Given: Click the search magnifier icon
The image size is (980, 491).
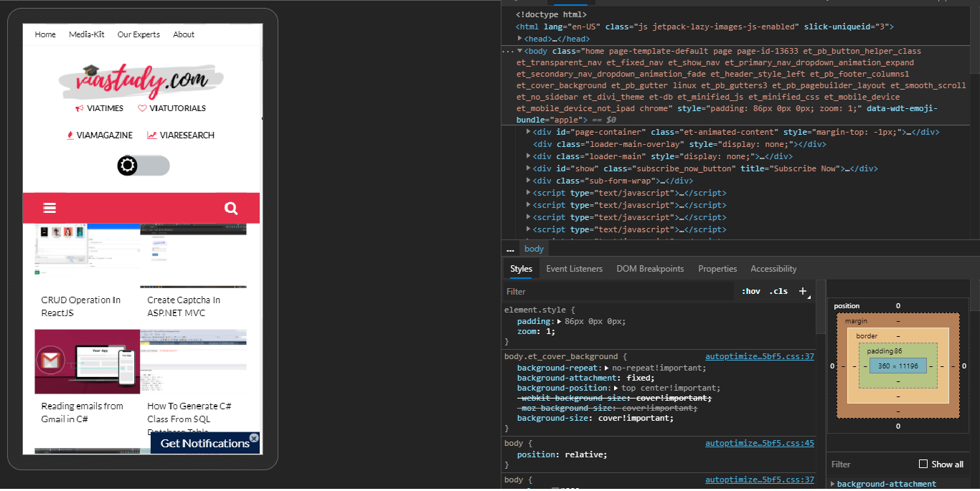Looking at the screenshot, I should coord(231,208).
